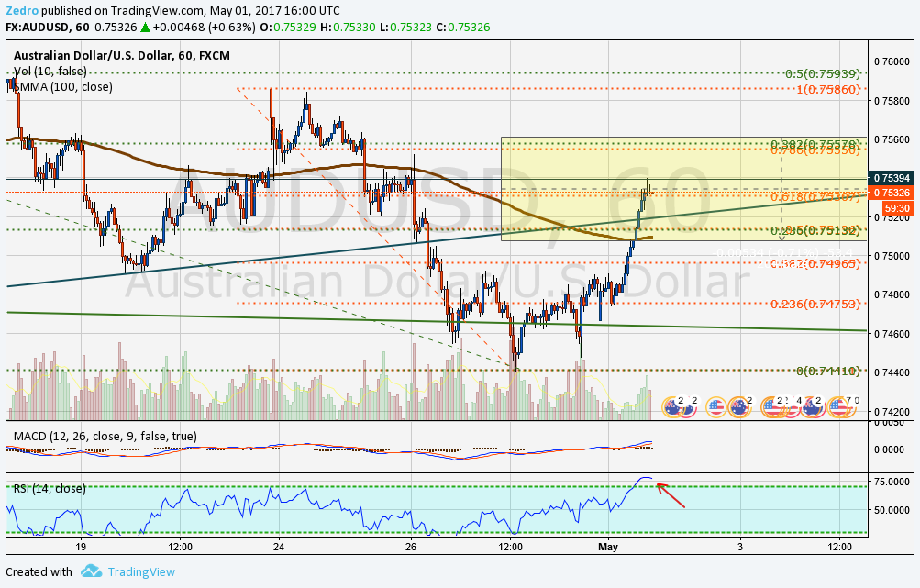Click the close value C:0.75326 in the header
The width and height of the screenshot is (920, 588).
[463, 27]
